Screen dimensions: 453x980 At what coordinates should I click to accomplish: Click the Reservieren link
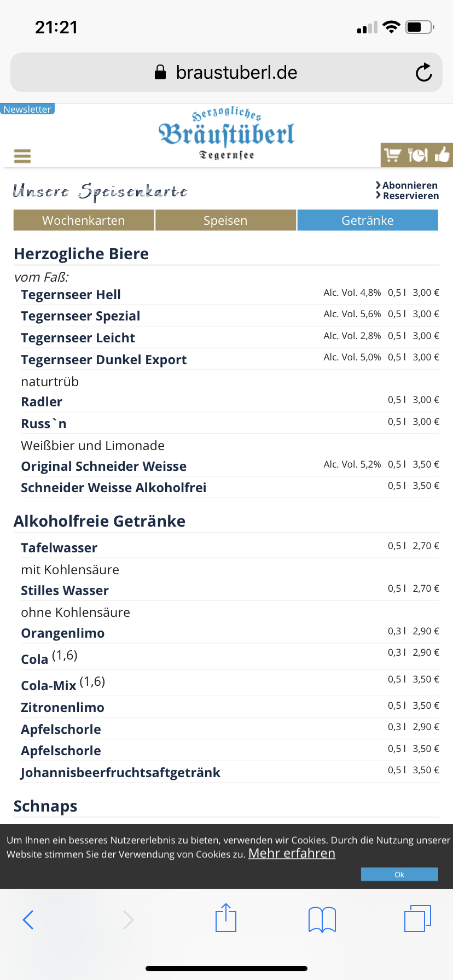pyautogui.click(x=410, y=196)
